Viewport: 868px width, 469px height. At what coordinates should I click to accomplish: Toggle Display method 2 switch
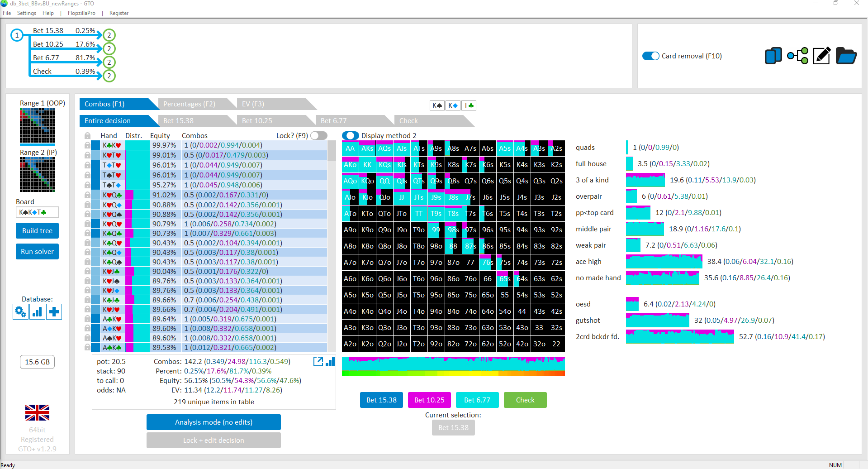point(351,136)
